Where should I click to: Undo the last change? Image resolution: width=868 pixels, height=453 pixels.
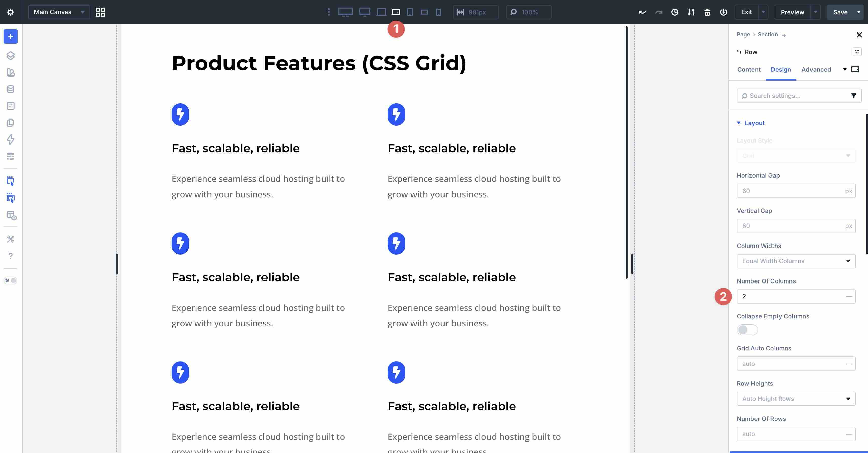pos(642,12)
